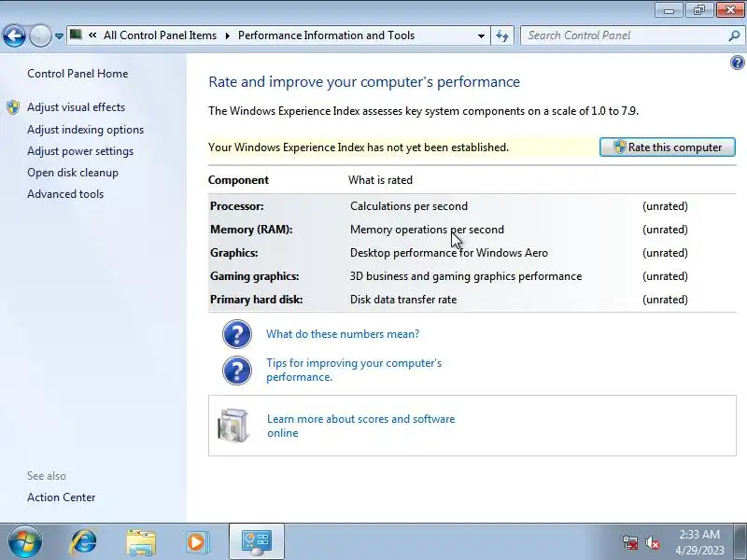The height and width of the screenshot is (560, 747).
Task: Expand the arrow after All Control Panel Items
Action: pyautogui.click(x=227, y=35)
